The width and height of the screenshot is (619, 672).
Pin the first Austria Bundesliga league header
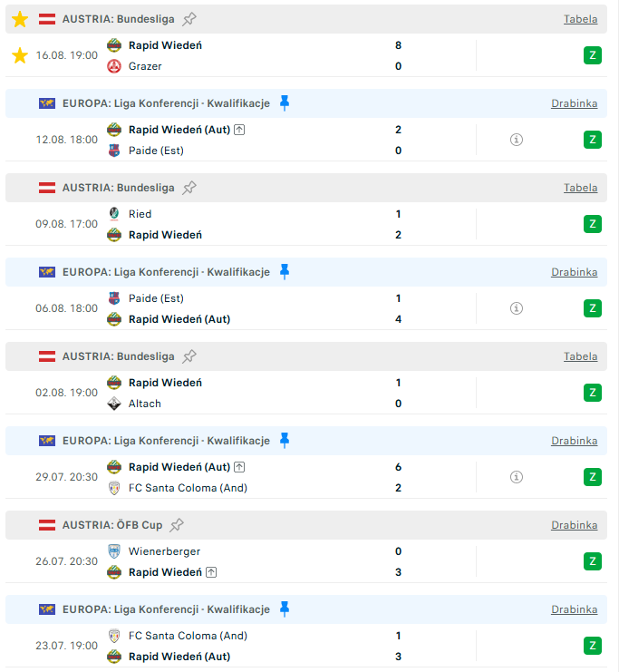tap(189, 19)
